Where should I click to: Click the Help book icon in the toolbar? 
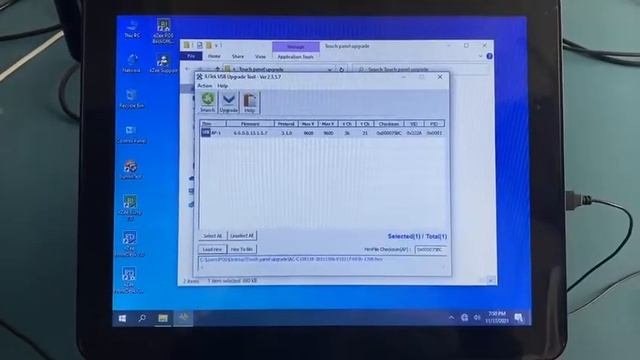point(249,102)
